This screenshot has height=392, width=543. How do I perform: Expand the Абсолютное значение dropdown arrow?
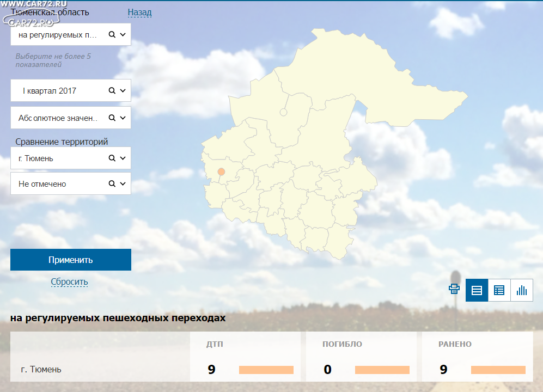pyautogui.click(x=123, y=118)
